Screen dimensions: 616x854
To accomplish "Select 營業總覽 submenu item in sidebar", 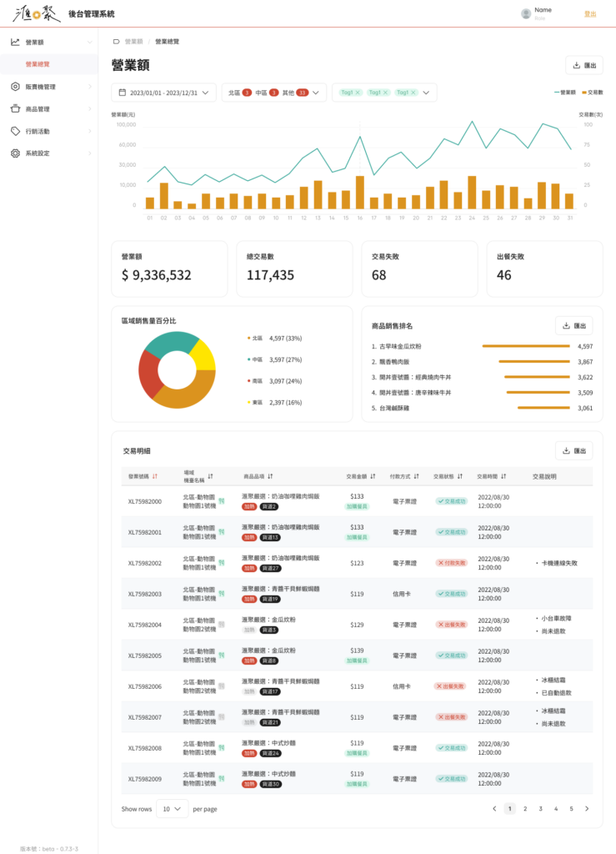I will (x=38, y=64).
